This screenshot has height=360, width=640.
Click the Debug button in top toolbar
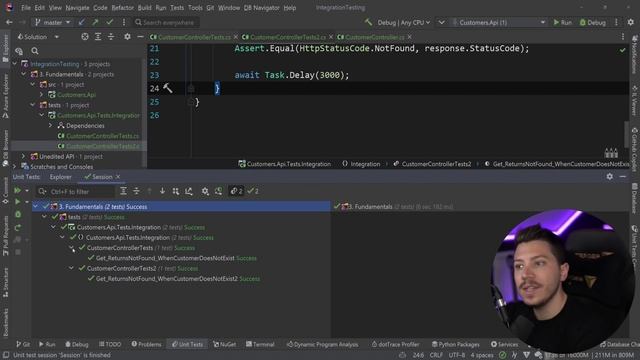click(x=593, y=22)
